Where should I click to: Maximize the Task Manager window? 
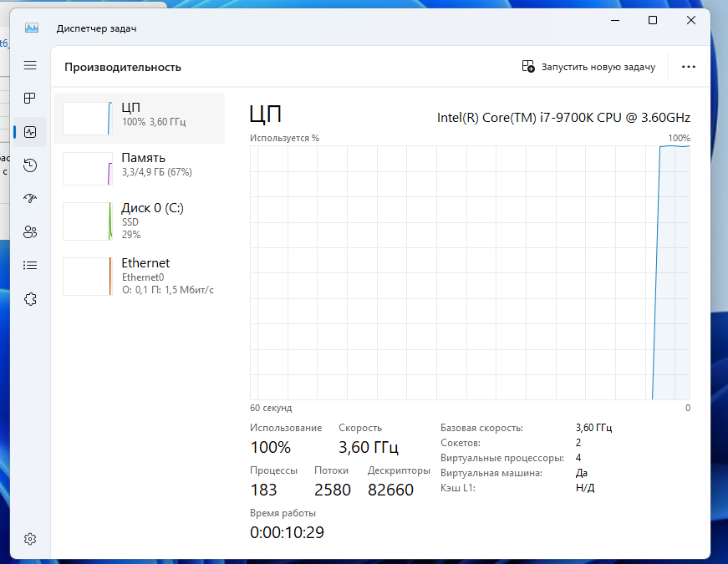click(653, 20)
